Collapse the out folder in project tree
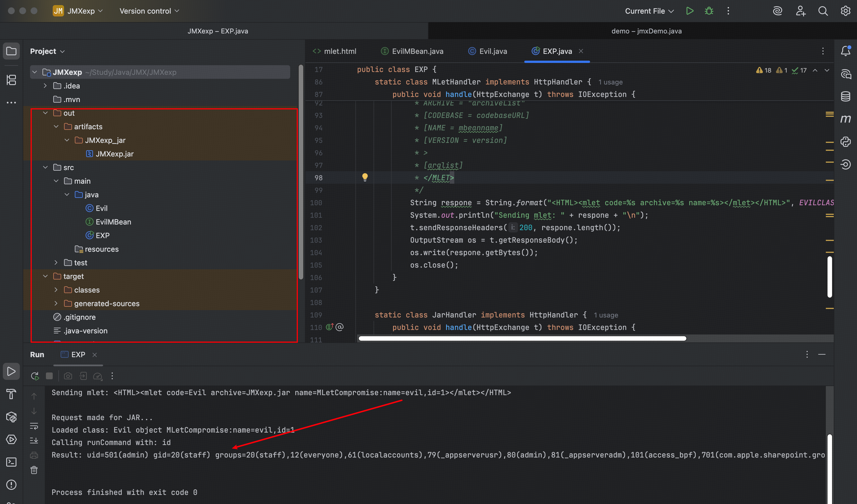 point(45,113)
